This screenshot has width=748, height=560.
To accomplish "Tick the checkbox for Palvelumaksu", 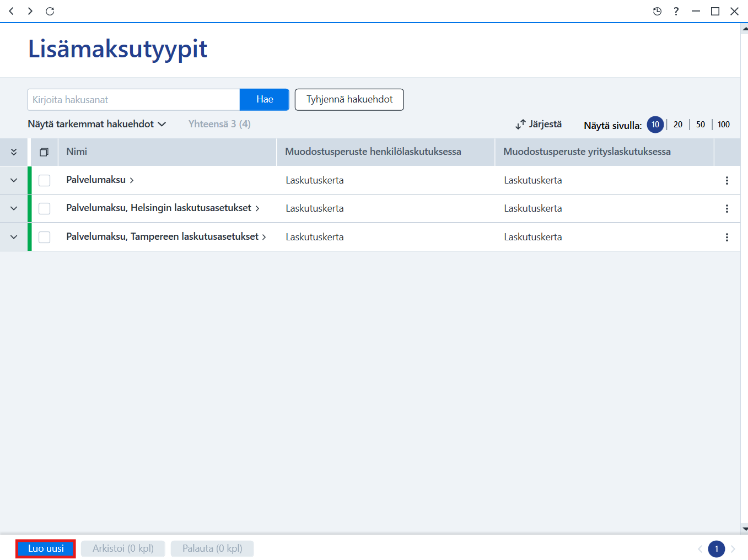I will tap(45, 180).
